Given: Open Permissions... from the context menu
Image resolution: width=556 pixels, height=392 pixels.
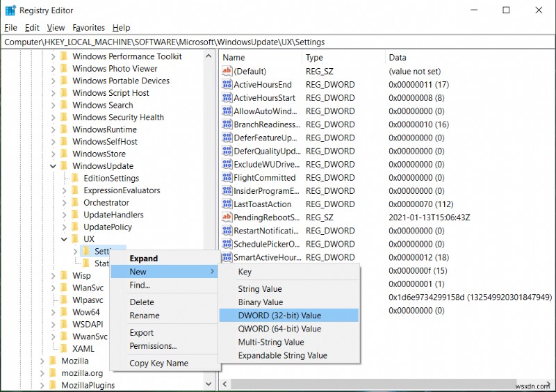Looking at the screenshot, I should coord(164,346).
